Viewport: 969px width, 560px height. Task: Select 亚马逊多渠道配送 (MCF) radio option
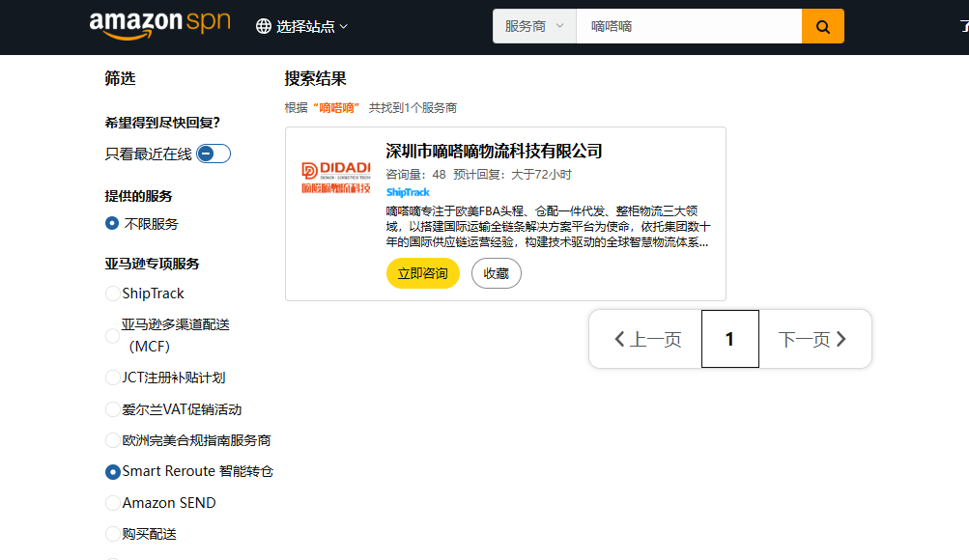click(112, 336)
